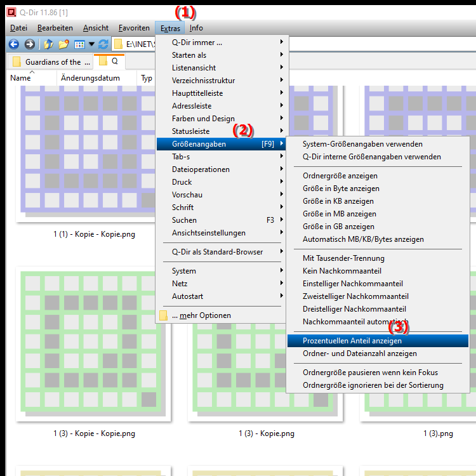Switch to the Q tab
The width and height of the screenshot is (476, 476).
(x=109, y=61)
